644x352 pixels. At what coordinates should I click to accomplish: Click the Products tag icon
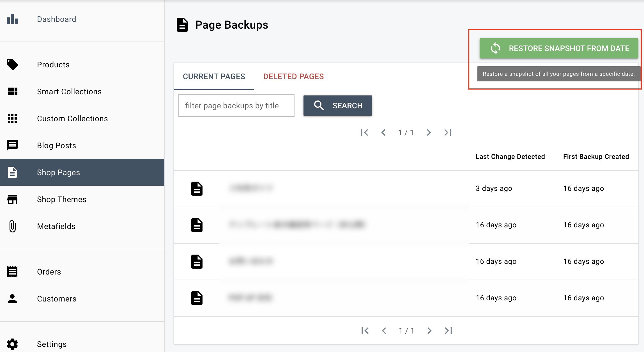point(12,65)
